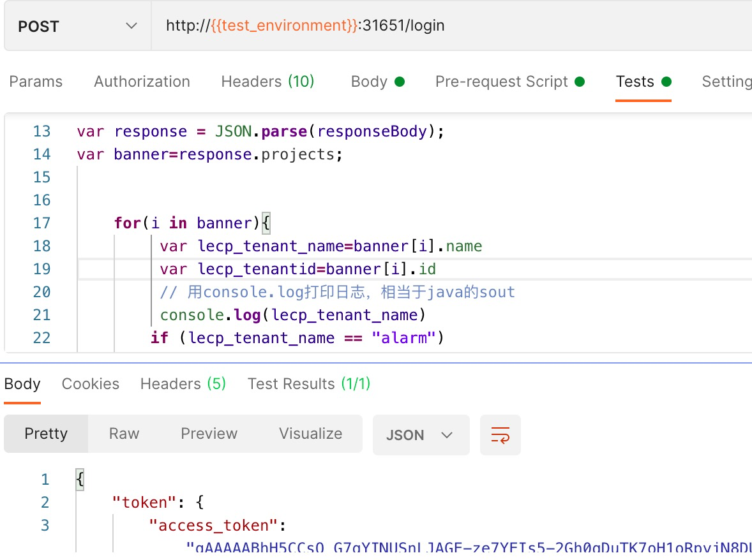Click the console.log(lecp_tenant_name) line
Screen dimensions: 752x560
[292, 315]
